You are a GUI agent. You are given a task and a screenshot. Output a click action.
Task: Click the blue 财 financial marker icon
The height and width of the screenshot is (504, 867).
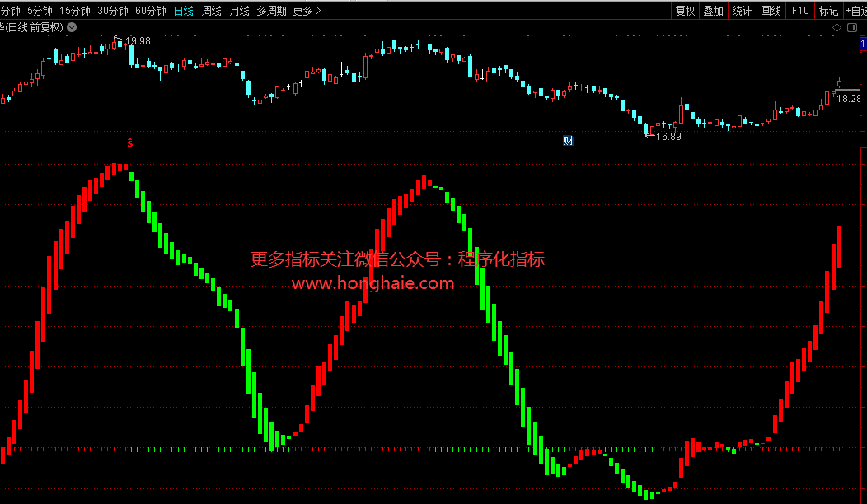point(568,140)
